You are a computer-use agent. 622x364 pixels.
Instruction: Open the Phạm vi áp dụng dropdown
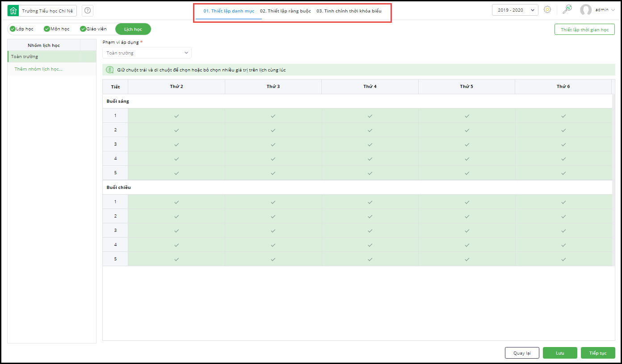(x=147, y=53)
